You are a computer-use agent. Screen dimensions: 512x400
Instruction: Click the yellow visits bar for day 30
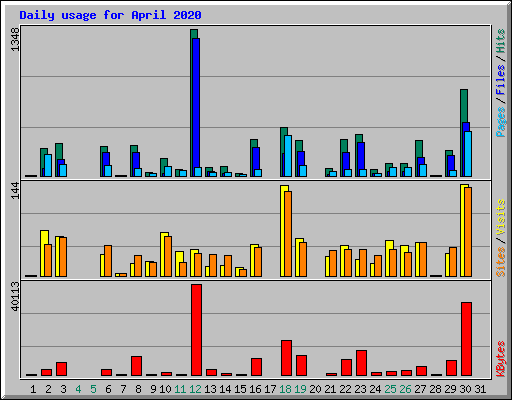(463, 230)
